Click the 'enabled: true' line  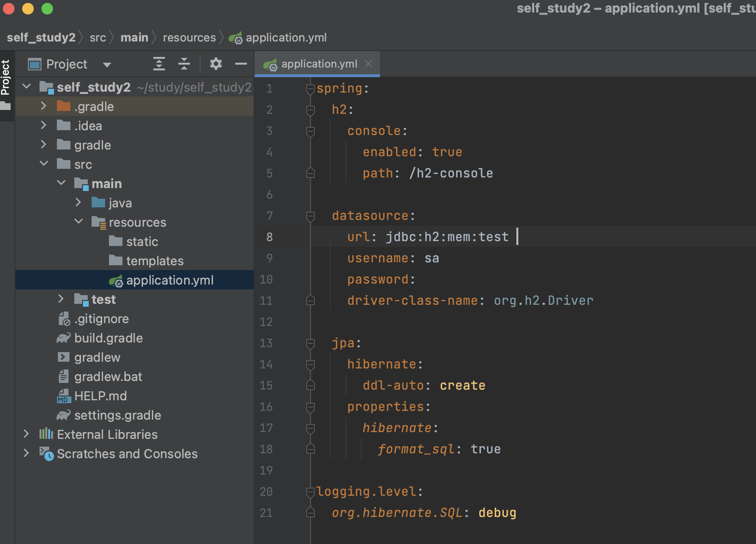pyautogui.click(x=412, y=152)
